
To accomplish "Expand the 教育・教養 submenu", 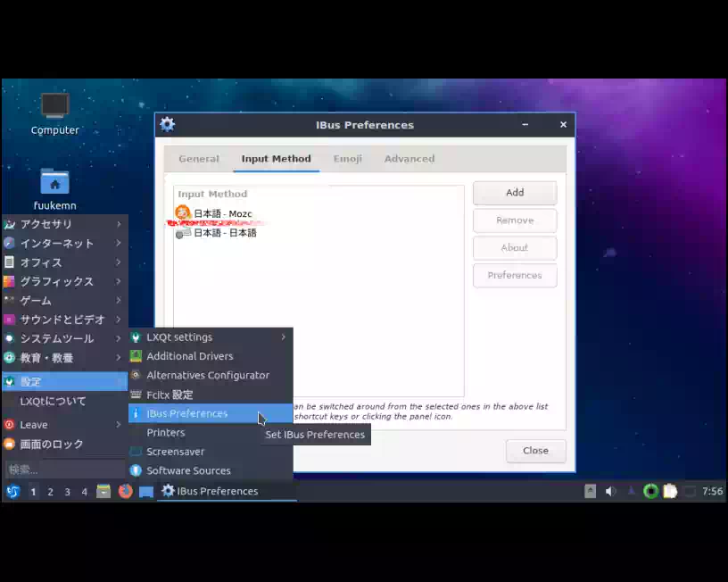I will 65,358.
